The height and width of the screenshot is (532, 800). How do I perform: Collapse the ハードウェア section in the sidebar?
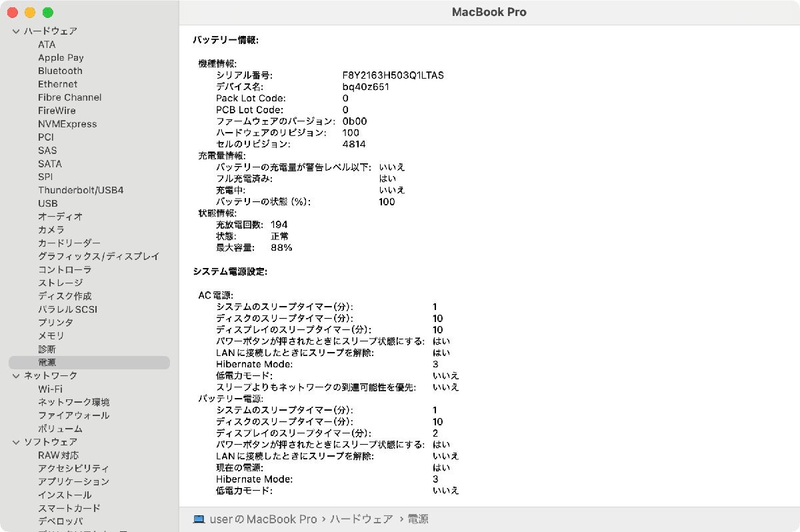15,31
